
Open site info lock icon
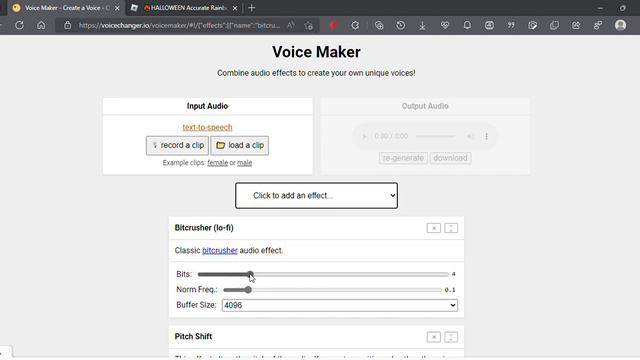(67, 25)
